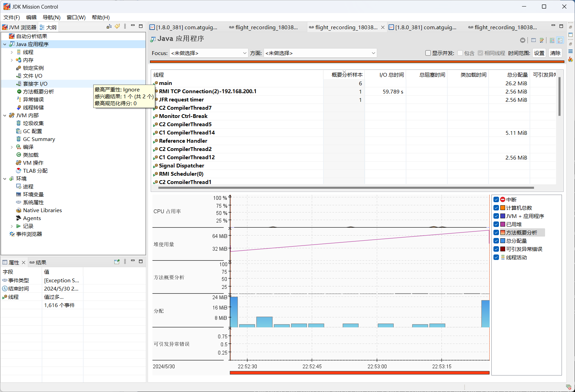This screenshot has height=392, width=575.
Task: Click the 方法概要分析 icon in sidebar
Action: [x=19, y=91]
